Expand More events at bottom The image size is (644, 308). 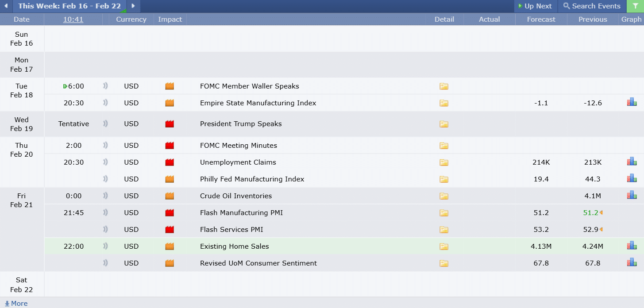[x=16, y=304]
